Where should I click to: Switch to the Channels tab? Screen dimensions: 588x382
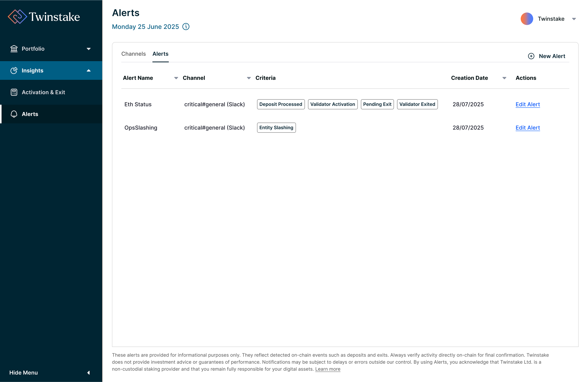click(133, 54)
